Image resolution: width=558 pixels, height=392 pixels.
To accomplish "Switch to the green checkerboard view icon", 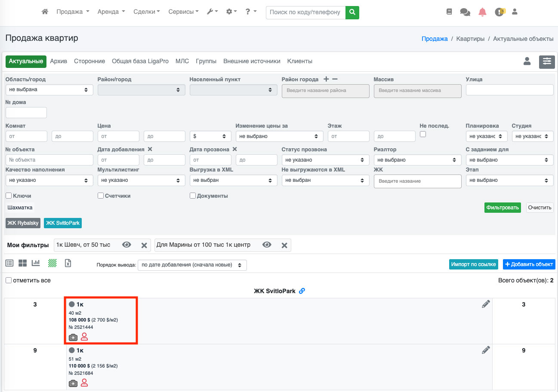I will (x=52, y=263).
